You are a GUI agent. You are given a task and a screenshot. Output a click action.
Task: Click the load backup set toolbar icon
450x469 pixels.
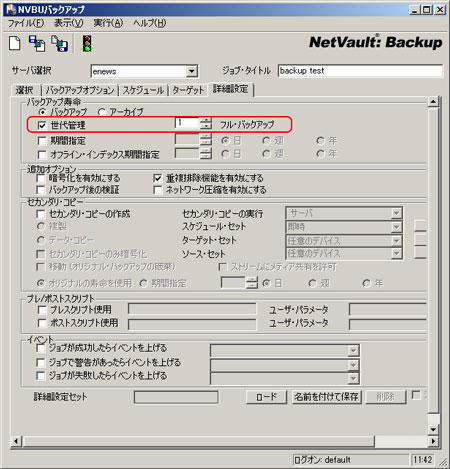37,43
